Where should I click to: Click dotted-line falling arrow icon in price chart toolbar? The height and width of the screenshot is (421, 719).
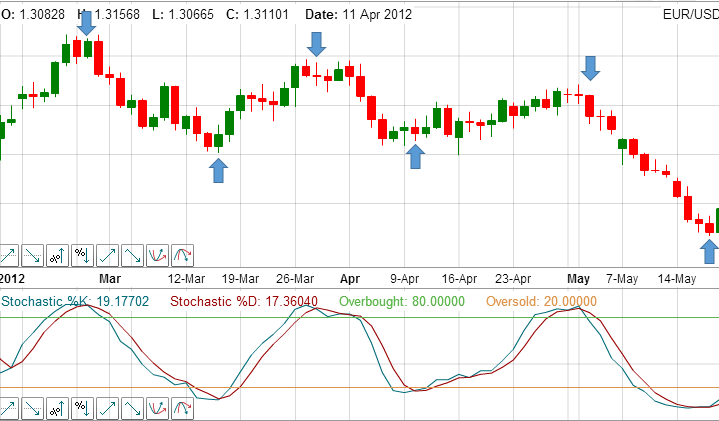33,255
